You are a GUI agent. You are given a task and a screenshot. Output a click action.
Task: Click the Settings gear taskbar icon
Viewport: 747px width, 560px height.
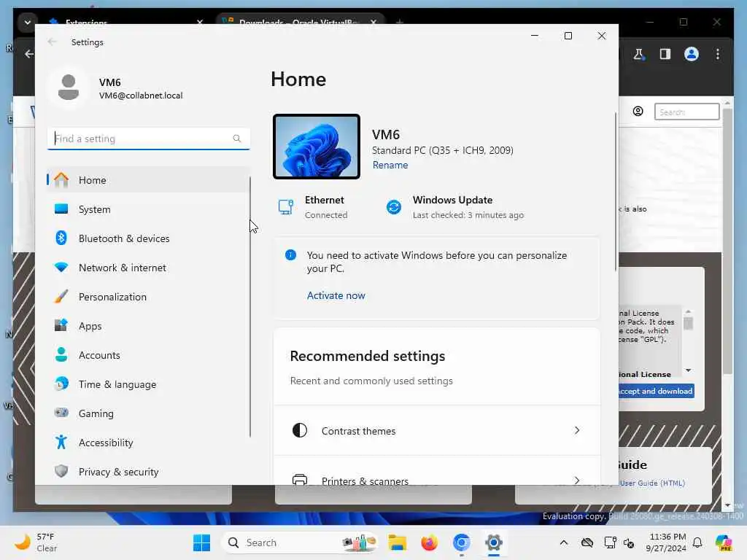click(x=494, y=542)
